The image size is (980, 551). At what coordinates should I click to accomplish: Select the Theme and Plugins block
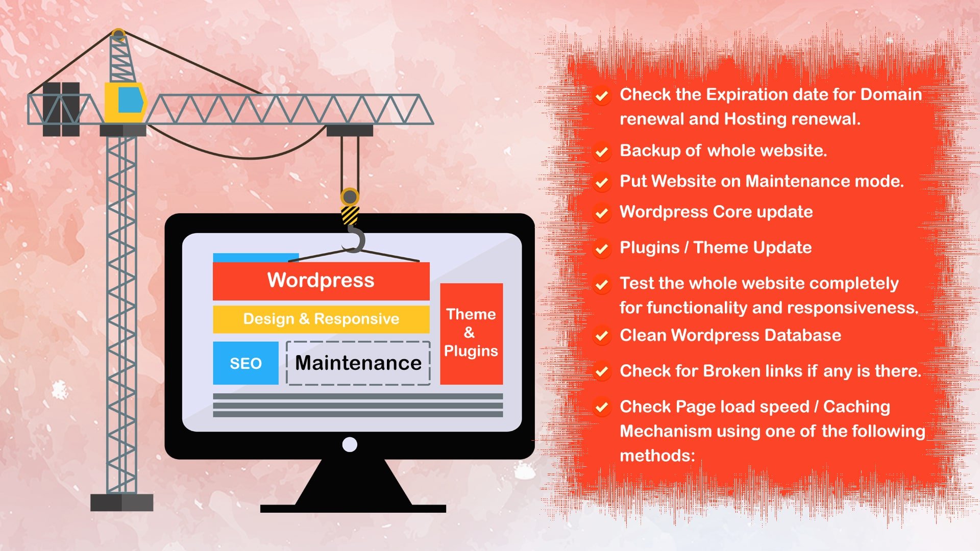pos(471,330)
